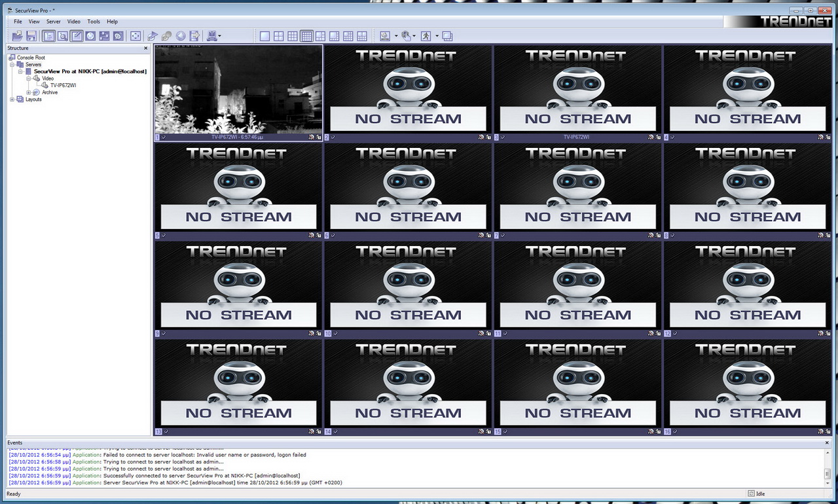Image resolution: width=838 pixels, height=504 pixels.
Task: Select the 2x2 grid layout icon
Action: [278, 36]
